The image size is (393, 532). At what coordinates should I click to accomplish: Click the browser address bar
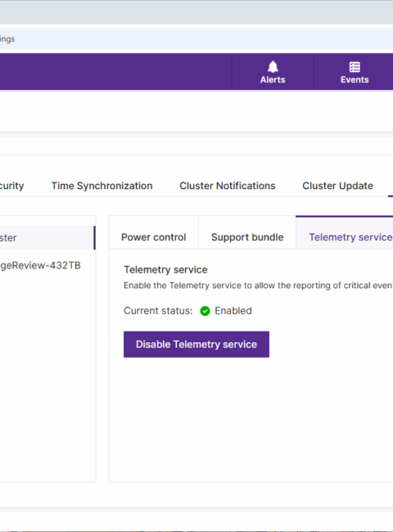(196, 38)
